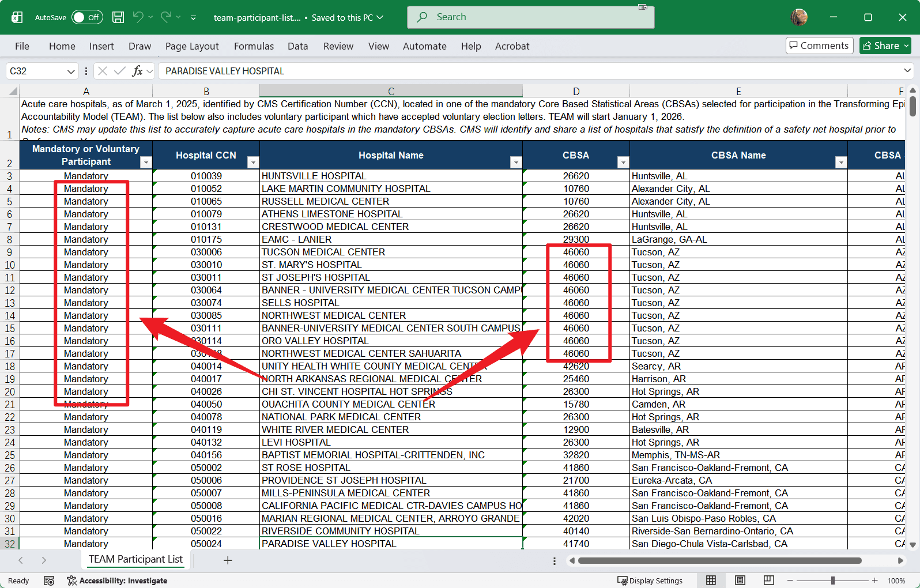Screen dimensions: 920x588
Task: Open the Help tab
Action: tap(471, 46)
